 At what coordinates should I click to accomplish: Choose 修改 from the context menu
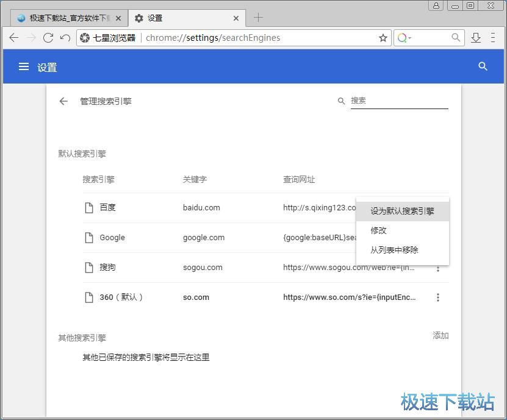coord(402,230)
